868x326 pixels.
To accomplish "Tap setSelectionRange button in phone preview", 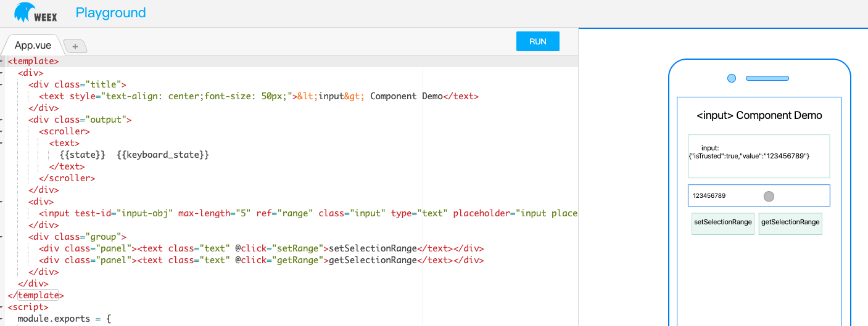I will (723, 223).
